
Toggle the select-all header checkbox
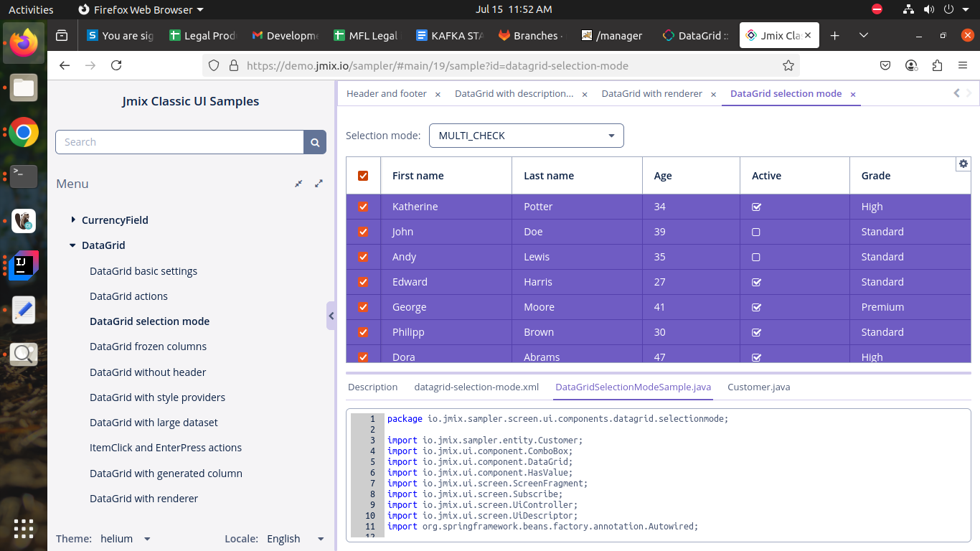pyautogui.click(x=363, y=176)
